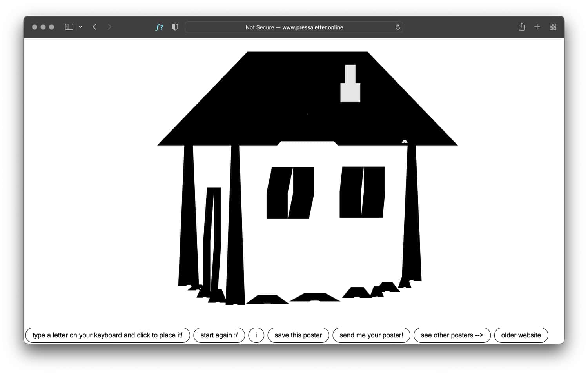Click the address bar showing www.pressaletter.online
Image resolution: width=588 pixels, height=375 pixels.
click(x=294, y=27)
